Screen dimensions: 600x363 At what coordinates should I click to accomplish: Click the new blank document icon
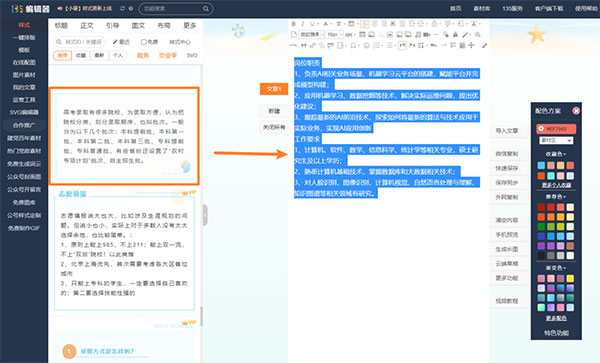(294, 34)
